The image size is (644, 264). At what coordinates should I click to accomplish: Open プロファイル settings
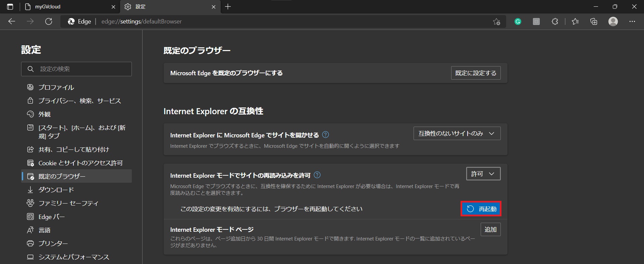[x=76, y=87]
